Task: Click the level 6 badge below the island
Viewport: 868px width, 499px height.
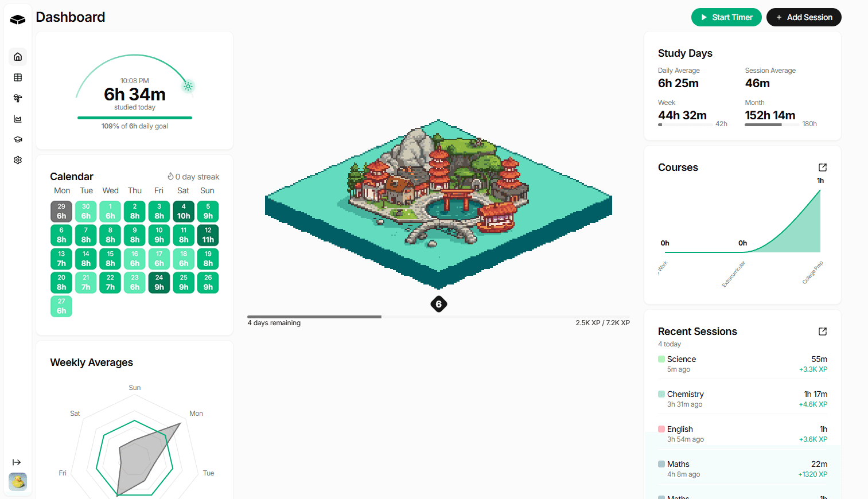Action: point(439,304)
